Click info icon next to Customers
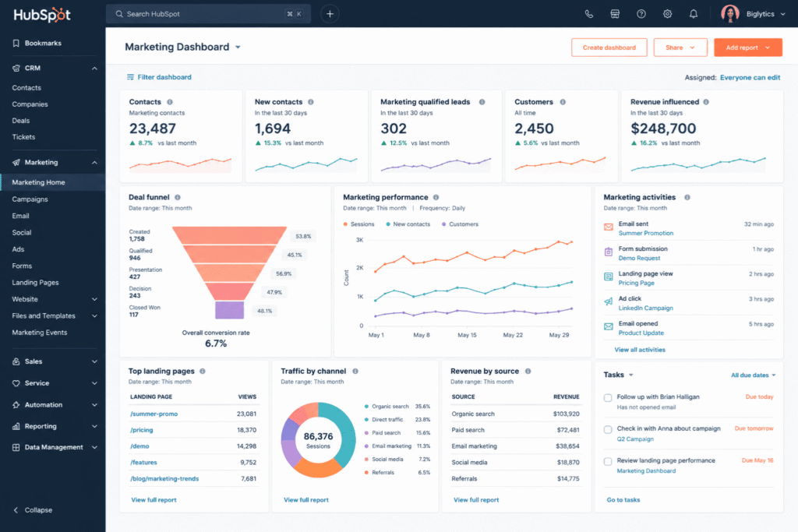The image size is (798, 532). pyautogui.click(x=563, y=102)
